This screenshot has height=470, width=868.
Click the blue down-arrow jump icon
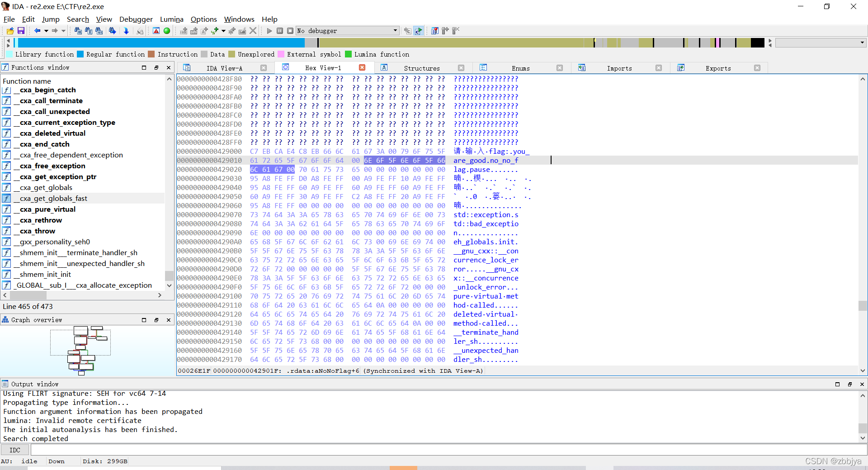126,31
